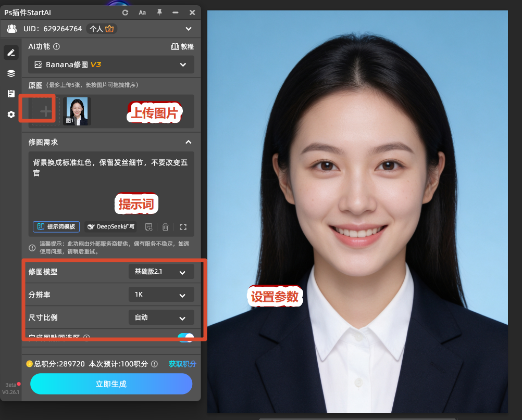The width and height of the screenshot is (522, 420).
Task: Click the plus box to upload image
Action: 45,111
